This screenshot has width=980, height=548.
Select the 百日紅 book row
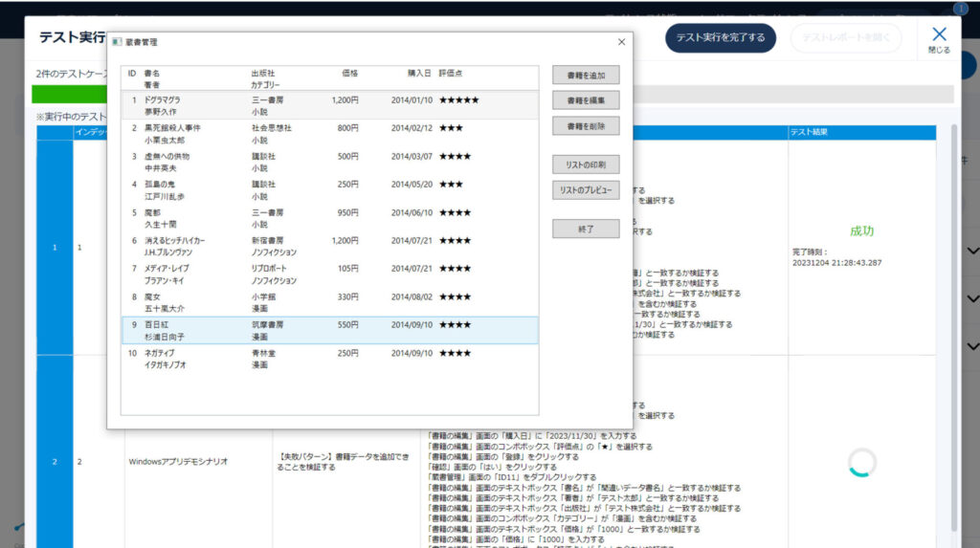[x=329, y=331]
